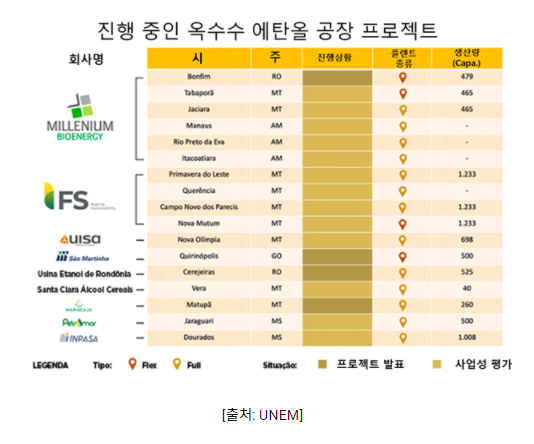This screenshot has width=534, height=444.
Task: Click the pin icon for Quirinópolis row
Action: 403,257
